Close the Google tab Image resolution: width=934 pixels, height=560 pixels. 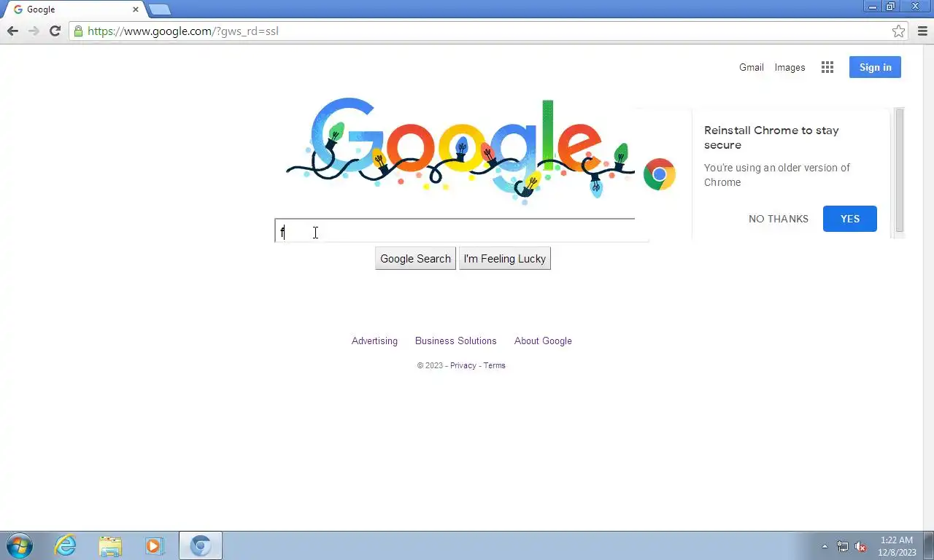135,9
